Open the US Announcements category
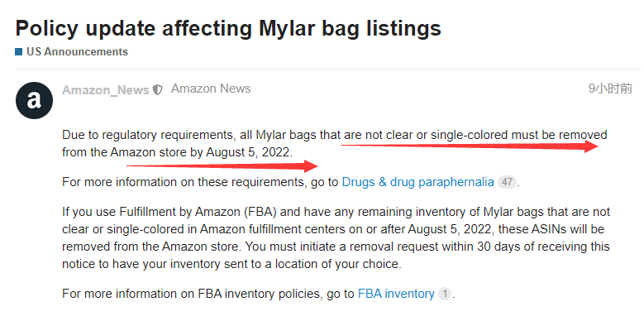644x321 pixels. [77, 52]
